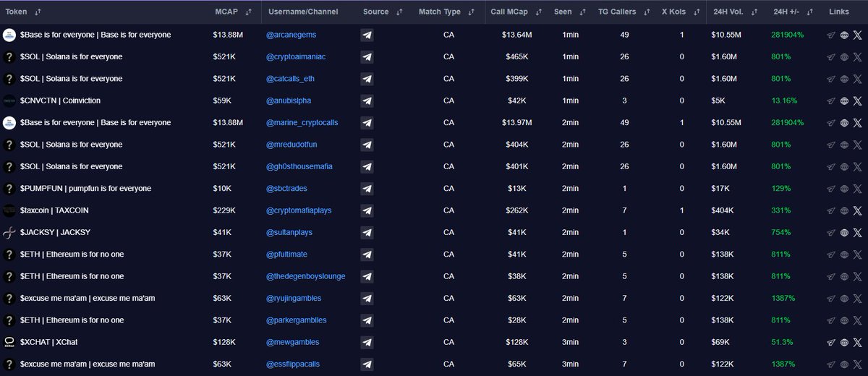This screenshot has width=868, height=376.
Task: Click Telegram source icon for @sbctrades
Action: [367, 189]
